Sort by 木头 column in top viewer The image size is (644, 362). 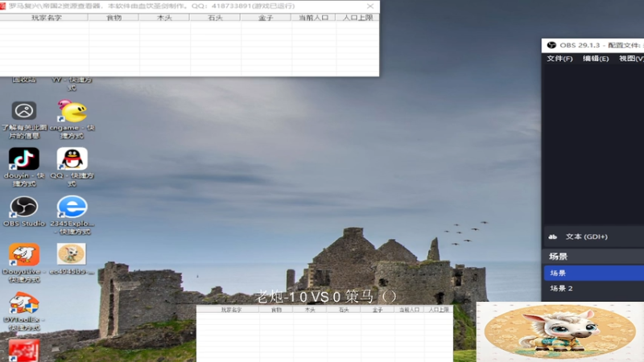click(x=164, y=18)
